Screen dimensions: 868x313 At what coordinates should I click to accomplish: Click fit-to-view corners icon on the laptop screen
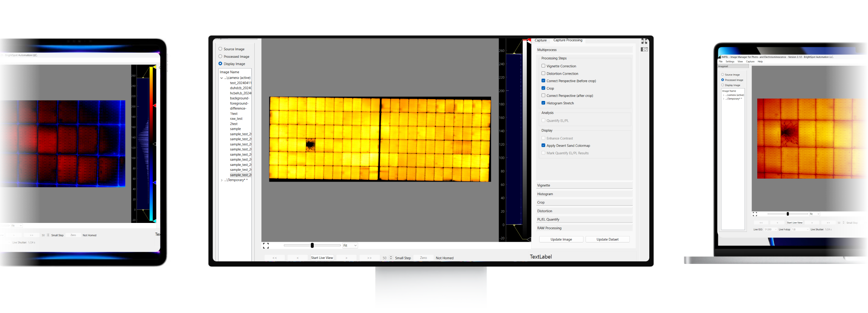pos(755,214)
